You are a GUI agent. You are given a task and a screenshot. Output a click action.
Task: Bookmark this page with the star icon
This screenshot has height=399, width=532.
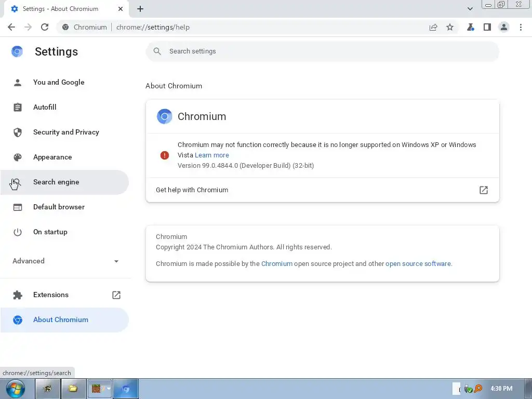pyautogui.click(x=450, y=27)
